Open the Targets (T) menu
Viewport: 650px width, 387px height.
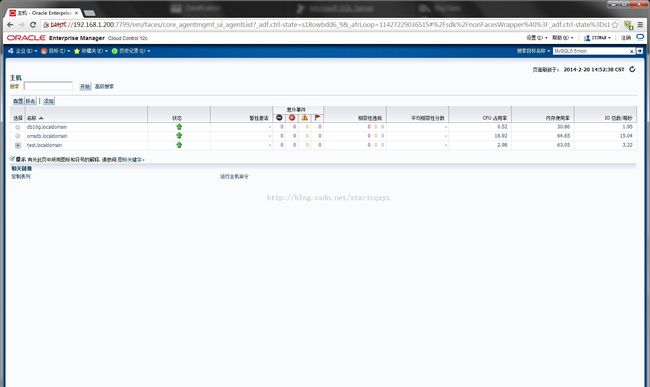56,51
